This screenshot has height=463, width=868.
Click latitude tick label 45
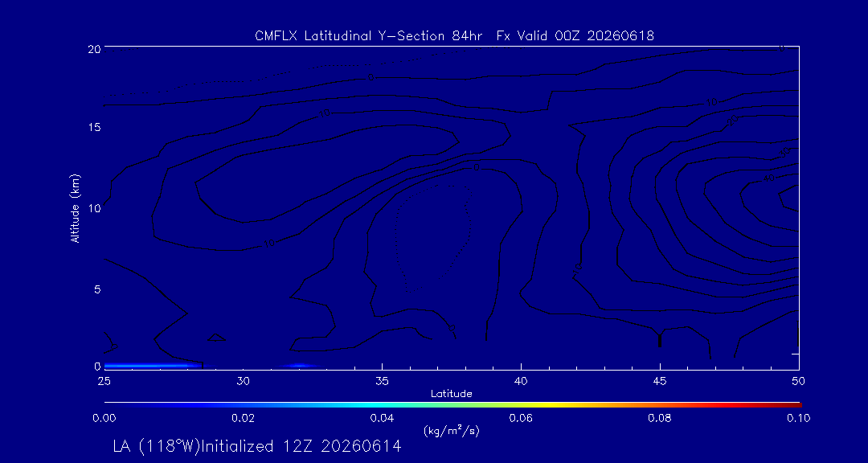tap(660, 381)
